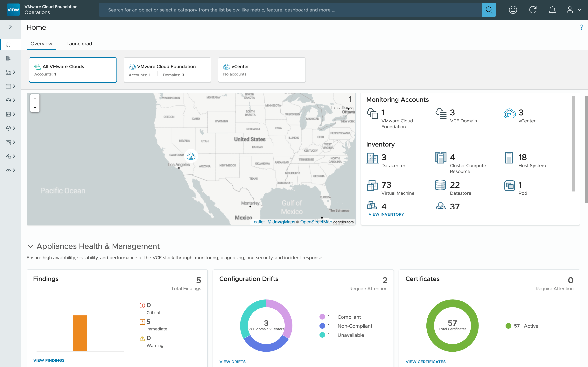The height and width of the screenshot is (367, 588).
Task: Switch to the Launchpad tab
Action: (79, 44)
